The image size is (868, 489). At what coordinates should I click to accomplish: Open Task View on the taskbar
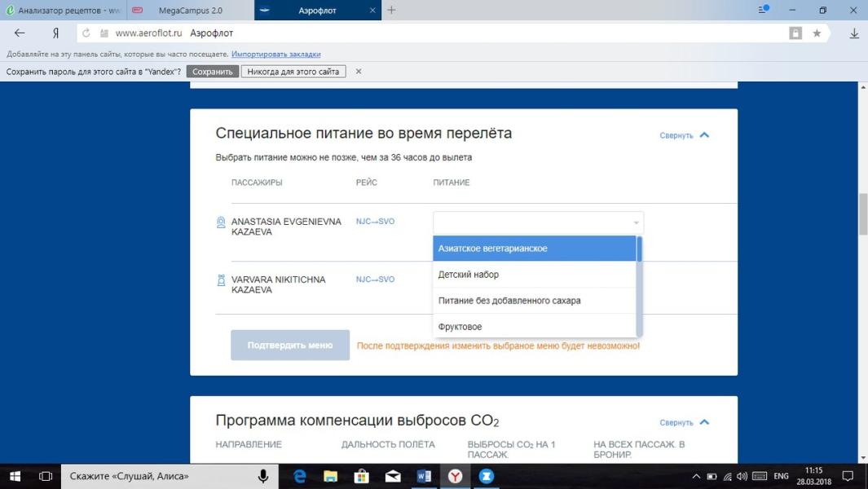tap(46, 476)
